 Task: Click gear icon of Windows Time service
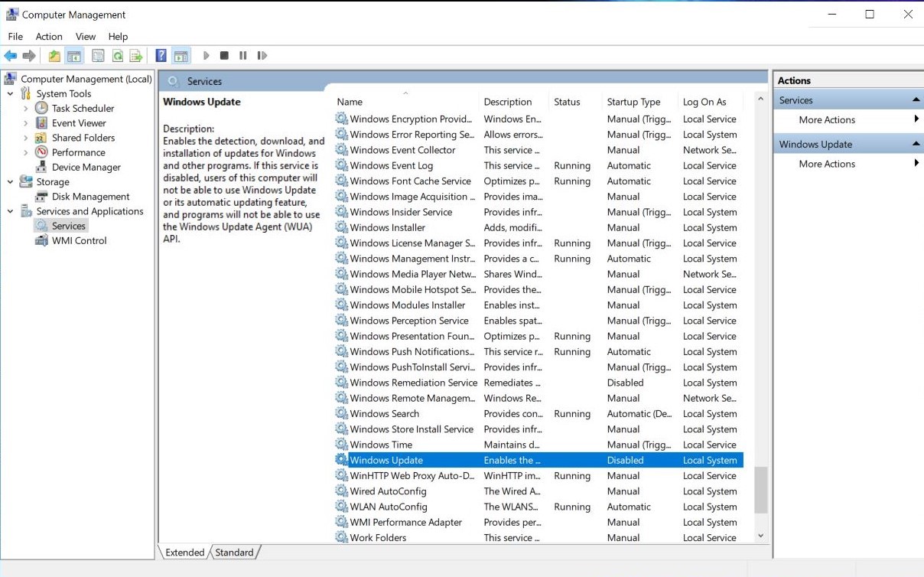tap(341, 445)
